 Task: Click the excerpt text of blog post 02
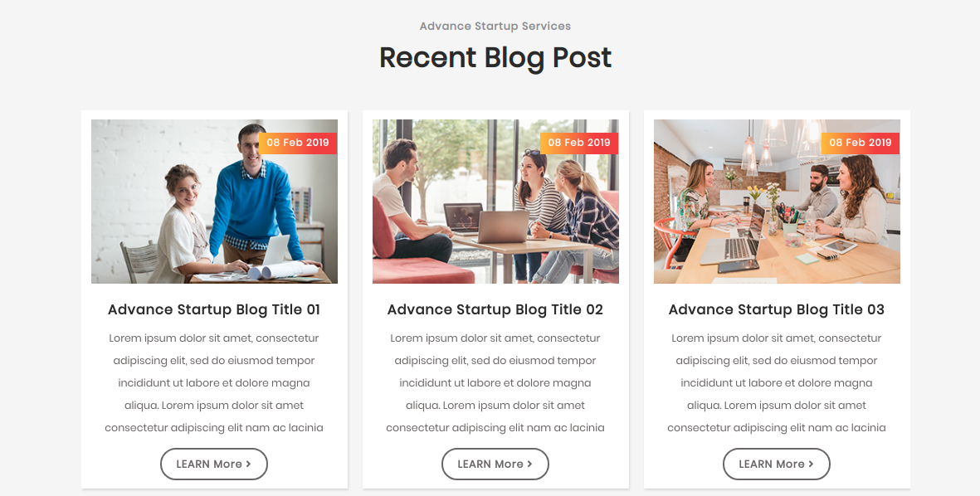[495, 383]
